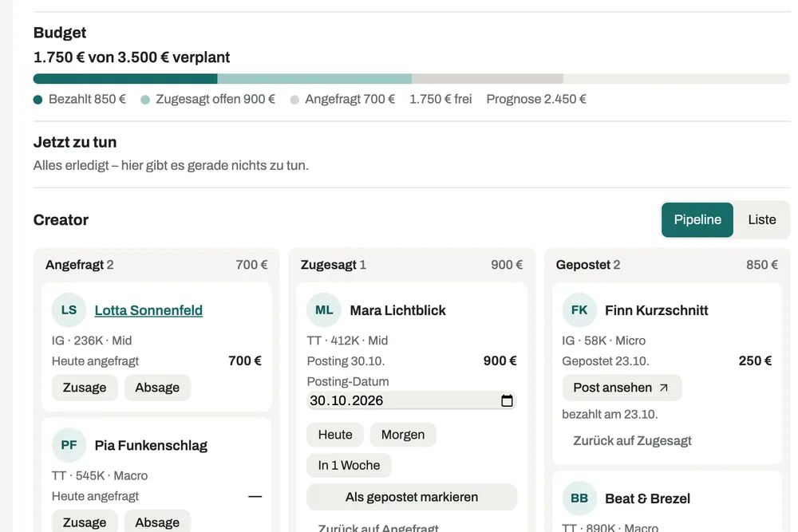The width and height of the screenshot is (798, 532).
Task: Click the Angefragt 700 € legend entry
Action: pyautogui.click(x=342, y=99)
